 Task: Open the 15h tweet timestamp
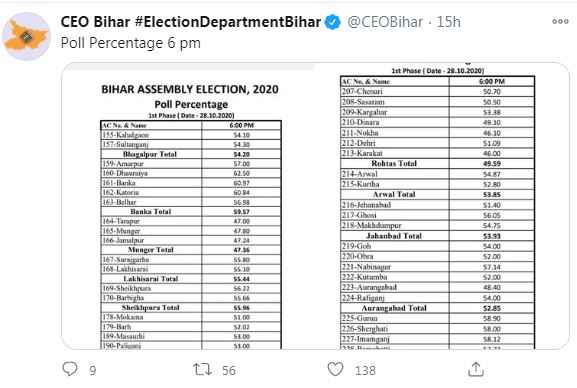click(448, 22)
